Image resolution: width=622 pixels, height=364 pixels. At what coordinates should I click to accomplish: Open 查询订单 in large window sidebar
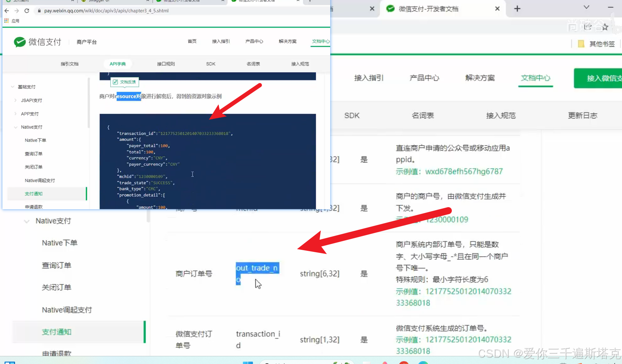(x=57, y=265)
